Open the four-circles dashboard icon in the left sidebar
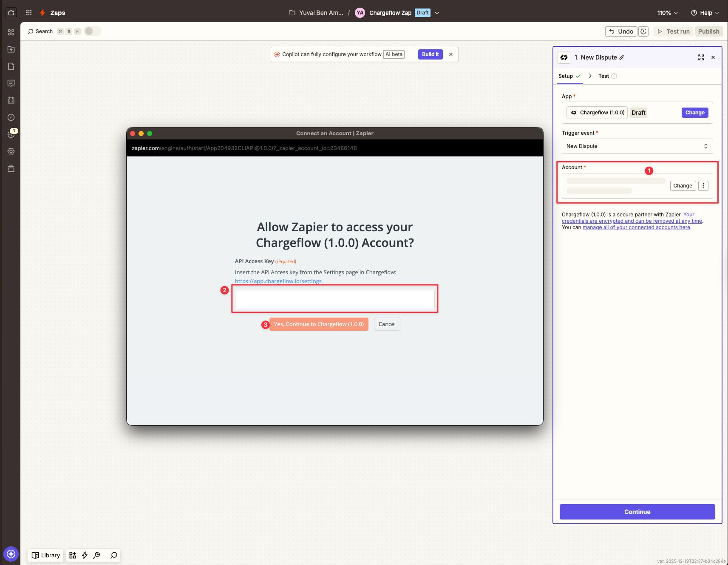 11,32
